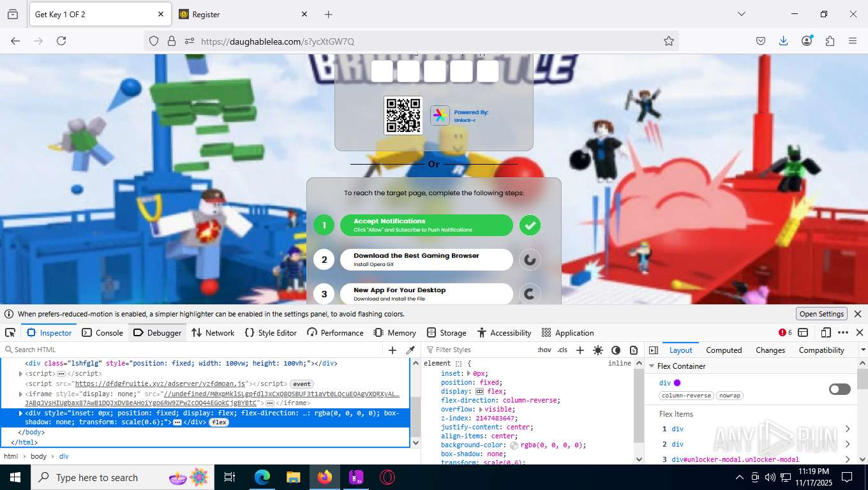Pick an element with the element picker icon
Screen dimensions: 868x490
click(10, 332)
